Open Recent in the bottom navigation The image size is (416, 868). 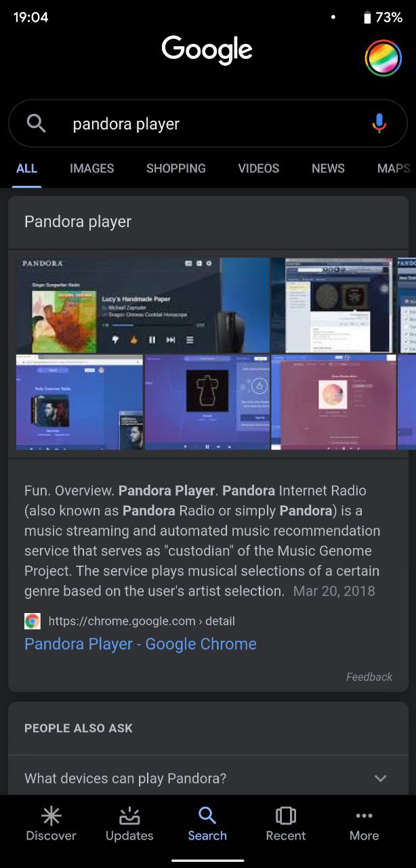[x=286, y=824]
